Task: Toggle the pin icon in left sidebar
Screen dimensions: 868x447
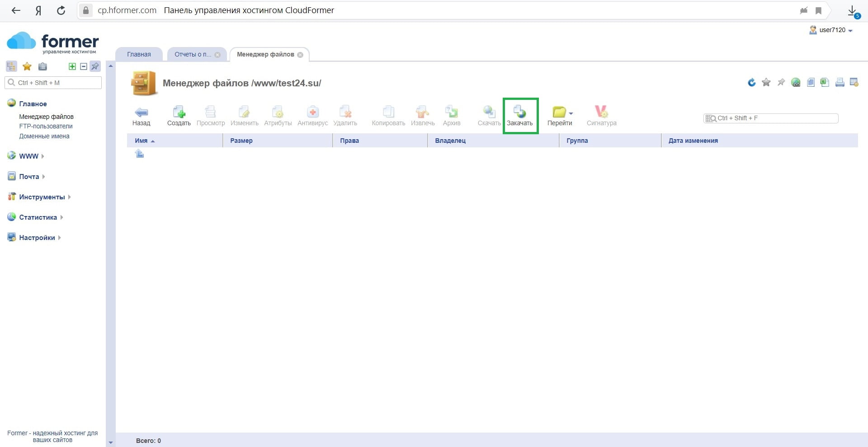Action: [x=95, y=67]
